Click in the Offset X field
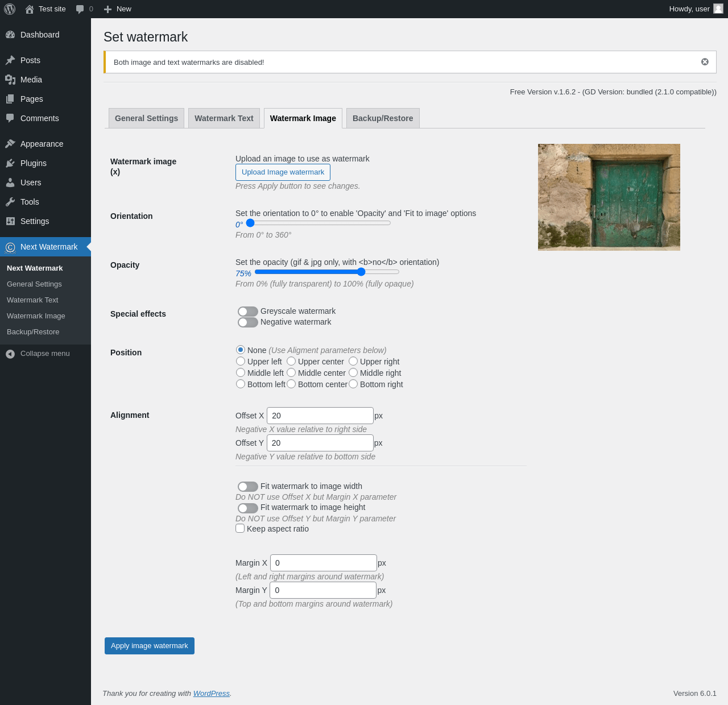 320,416
